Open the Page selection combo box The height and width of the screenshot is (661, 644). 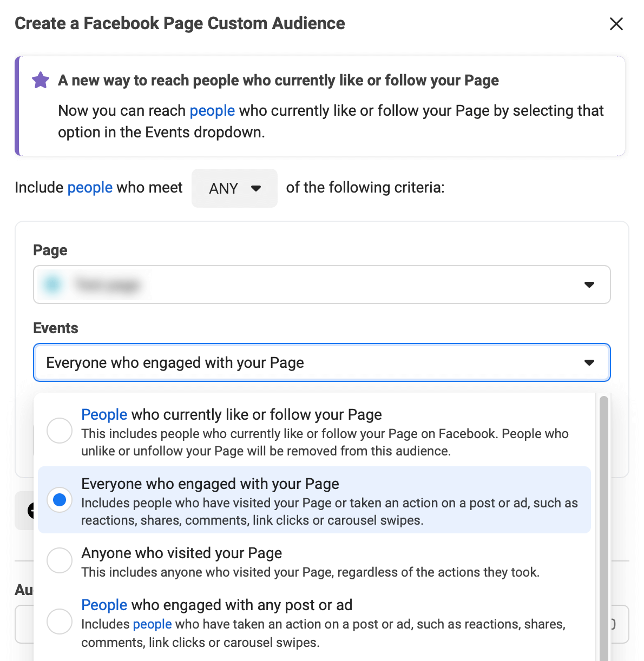click(322, 285)
